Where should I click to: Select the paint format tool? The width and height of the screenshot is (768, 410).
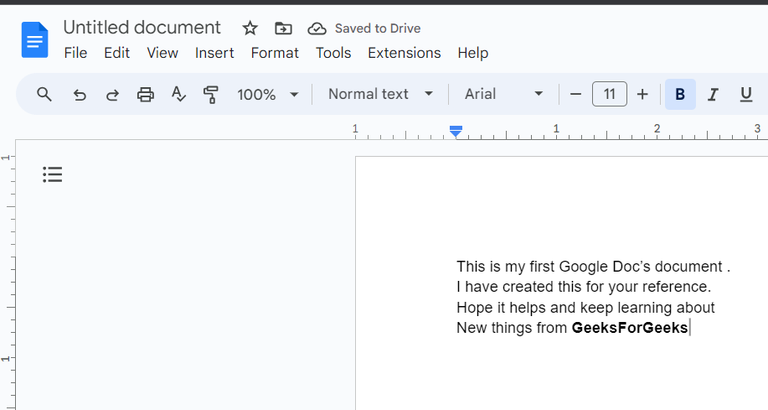(x=210, y=94)
